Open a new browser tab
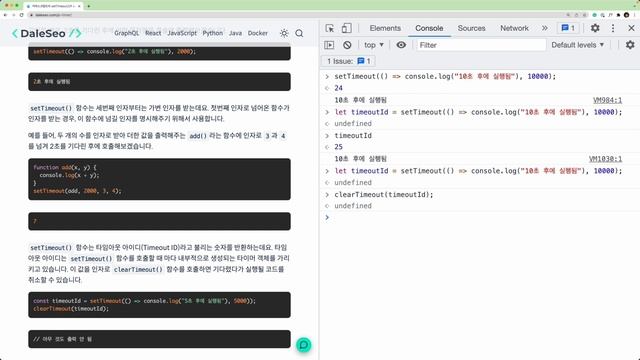640x360 pixels. (x=89, y=6)
